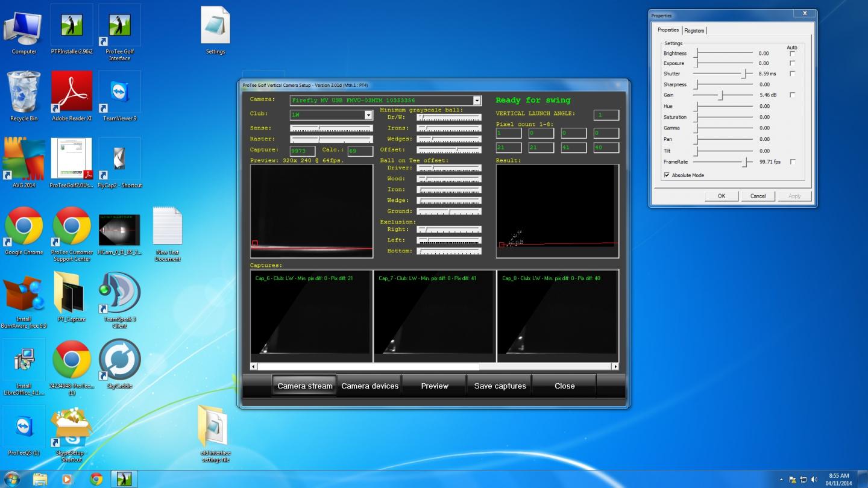This screenshot has height=488, width=868.
Task: Select the PT_Capture folder on the desktop
Action: point(72,296)
